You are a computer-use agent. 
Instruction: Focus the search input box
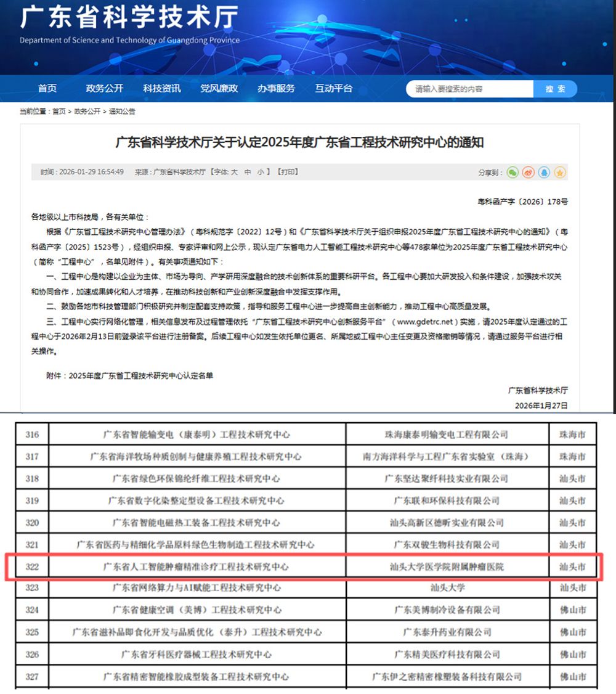[469, 89]
